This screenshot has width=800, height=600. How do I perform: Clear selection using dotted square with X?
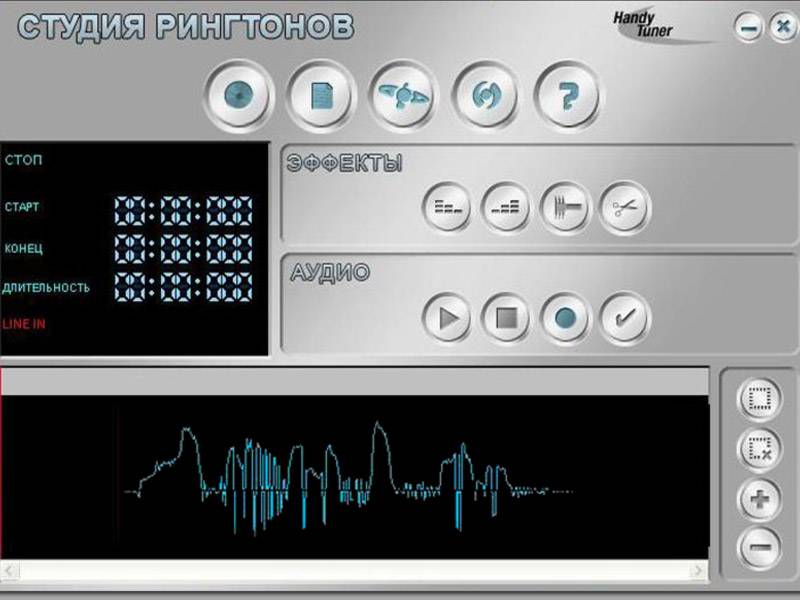pos(759,449)
